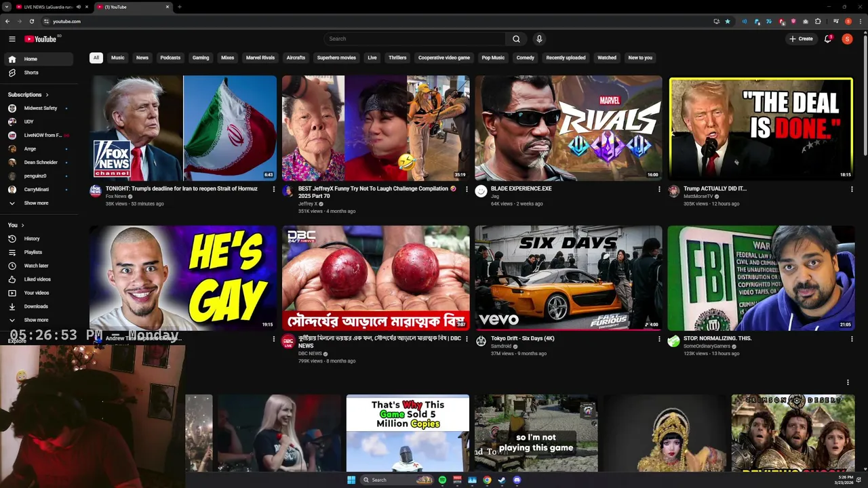868x488 pixels.
Task: Open options for BLADE EXPERIENCE.EXE video
Action: (659, 189)
